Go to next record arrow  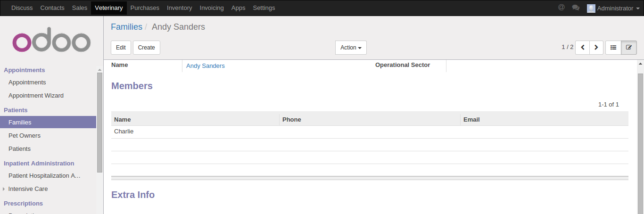pos(596,48)
